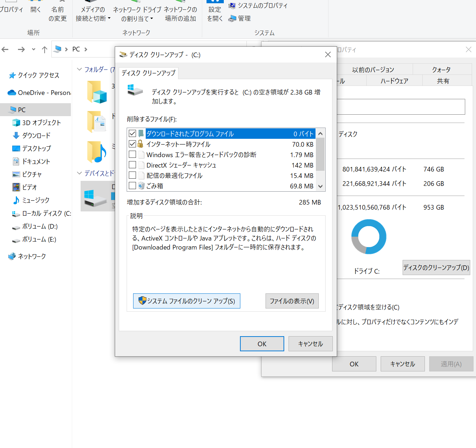Select ミュージック in the navigation pane
476x448 pixels.
[36, 200]
